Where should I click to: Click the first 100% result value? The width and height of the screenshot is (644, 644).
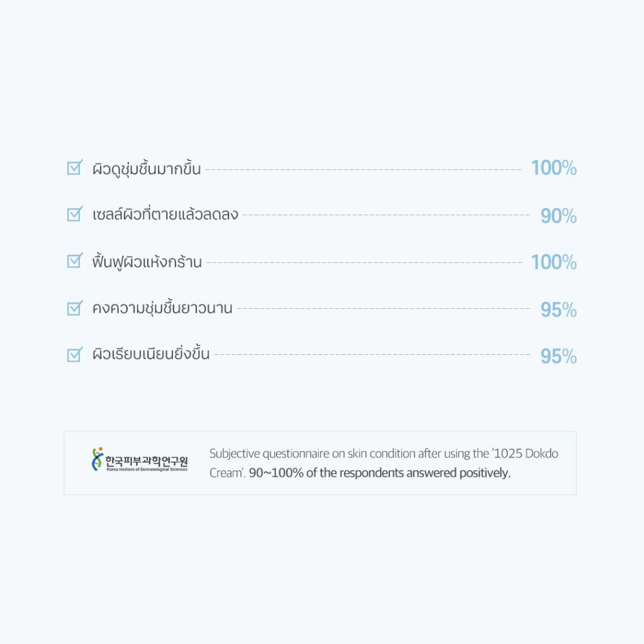tap(553, 168)
